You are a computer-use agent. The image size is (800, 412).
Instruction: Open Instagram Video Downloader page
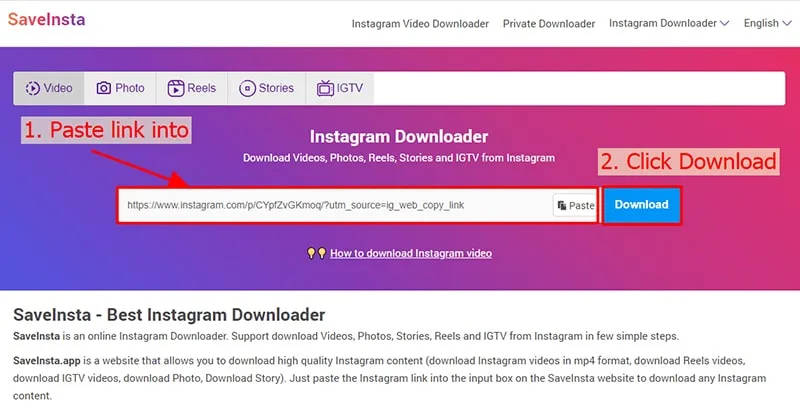point(420,24)
